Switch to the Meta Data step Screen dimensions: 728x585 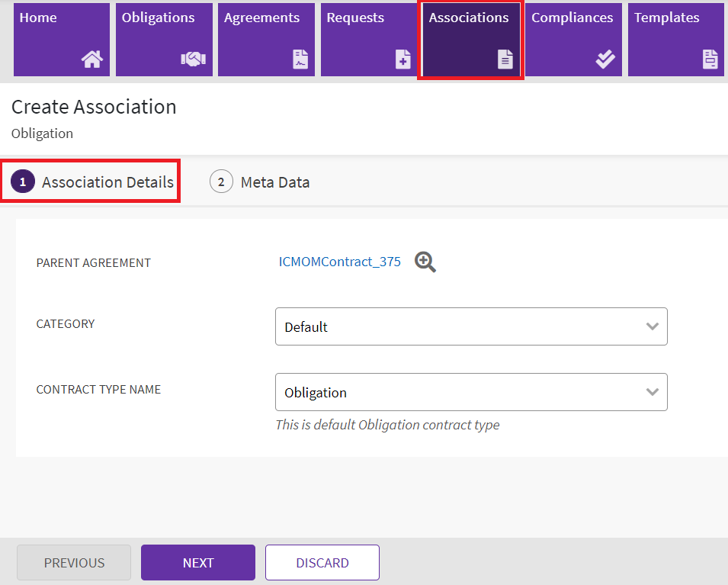pos(274,182)
